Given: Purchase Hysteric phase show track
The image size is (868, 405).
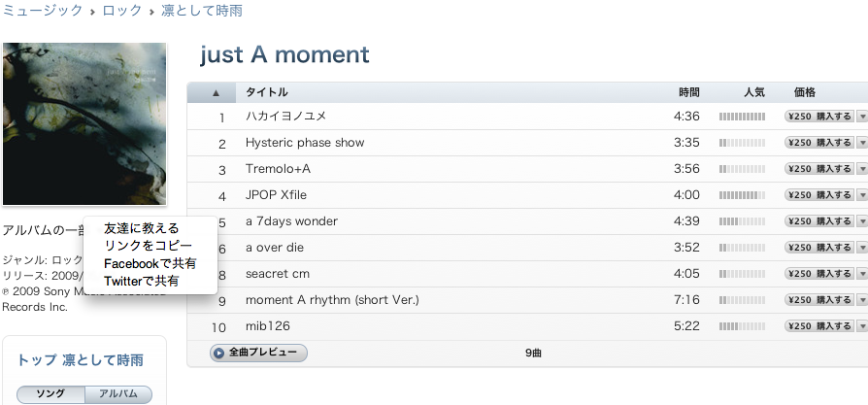Looking at the screenshot, I should pos(819,143).
